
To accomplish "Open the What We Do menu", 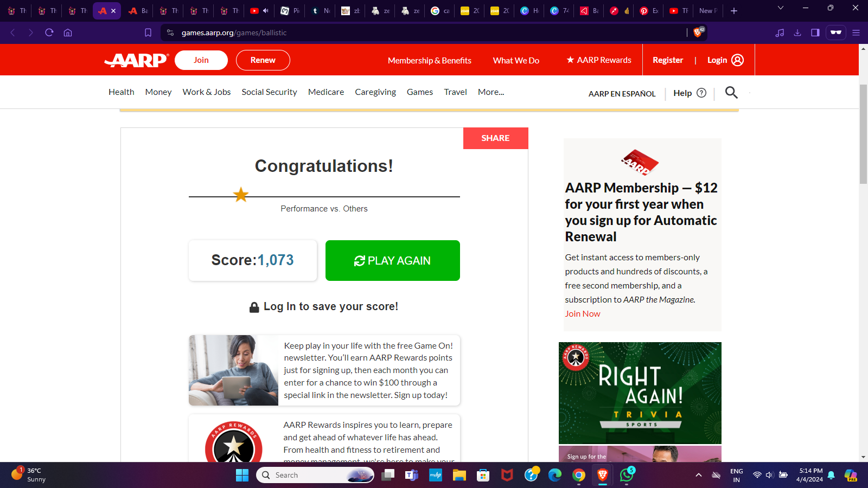I will point(516,61).
